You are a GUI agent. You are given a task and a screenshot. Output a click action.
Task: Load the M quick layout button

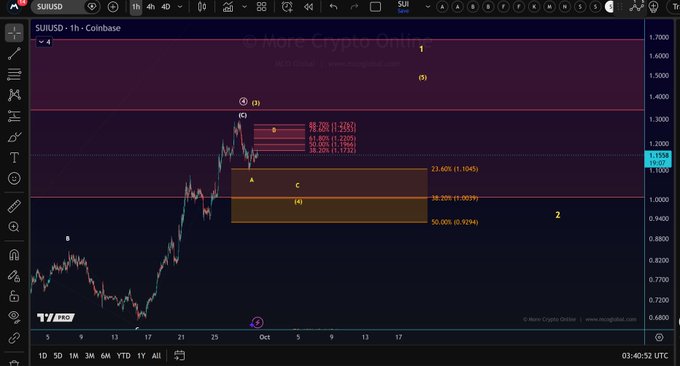pyautogui.click(x=549, y=7)
